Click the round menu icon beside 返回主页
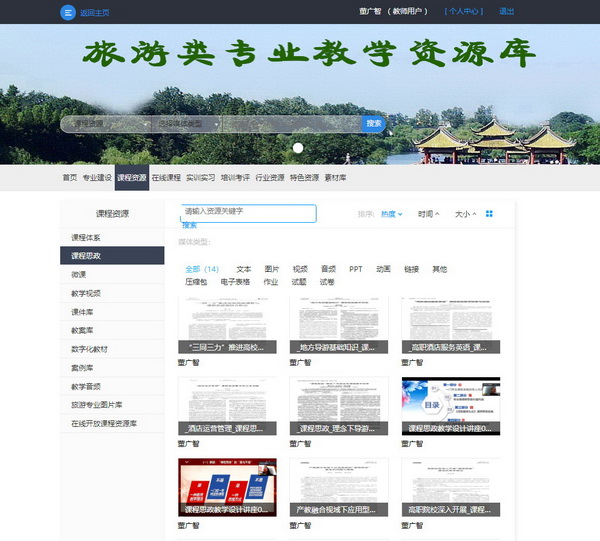This screenshot has height=541, width=600. coord(67,12)
